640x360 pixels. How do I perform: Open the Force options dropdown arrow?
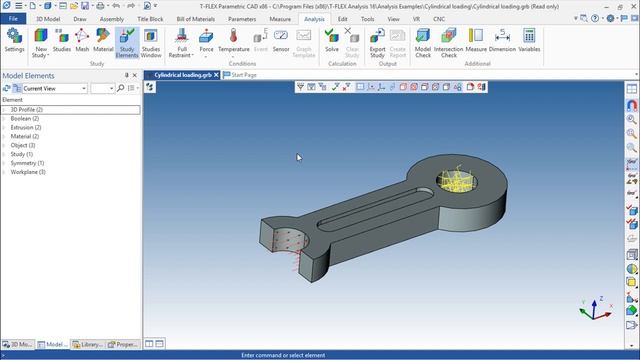point(206,56)
